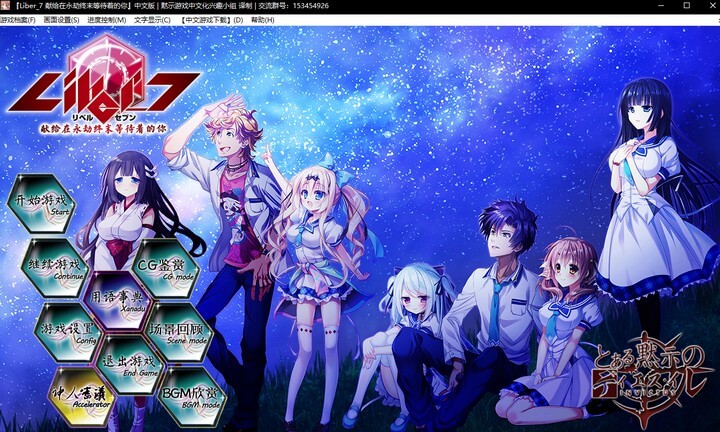Open the BGM mode music hexagon
The image size is (720, 432).
pos(193,397)
